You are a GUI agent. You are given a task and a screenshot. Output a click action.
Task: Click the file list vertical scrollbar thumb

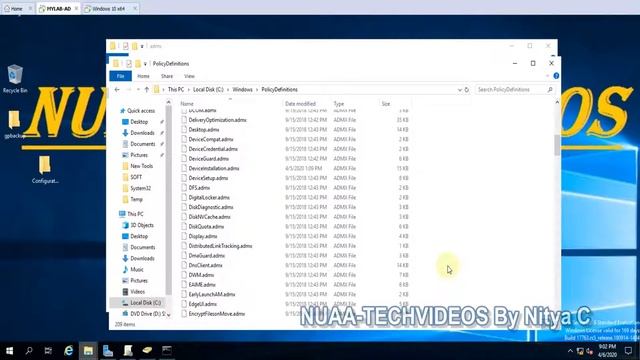pos(557,145)
